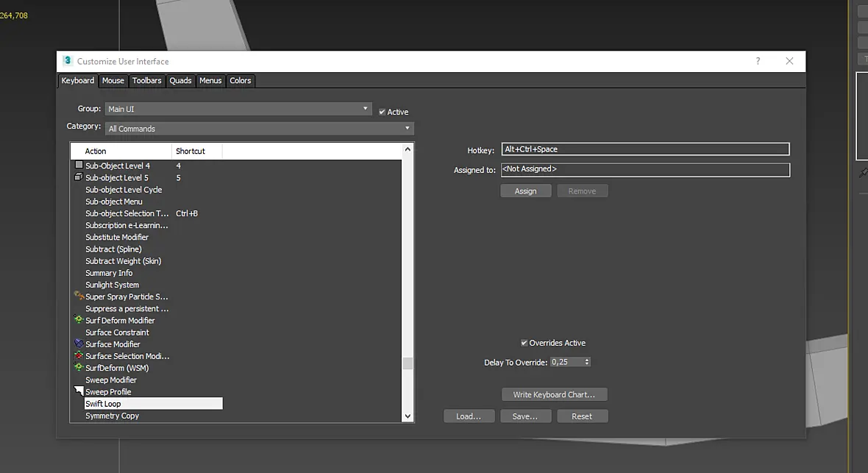Click the Assign button

[525, 191]
